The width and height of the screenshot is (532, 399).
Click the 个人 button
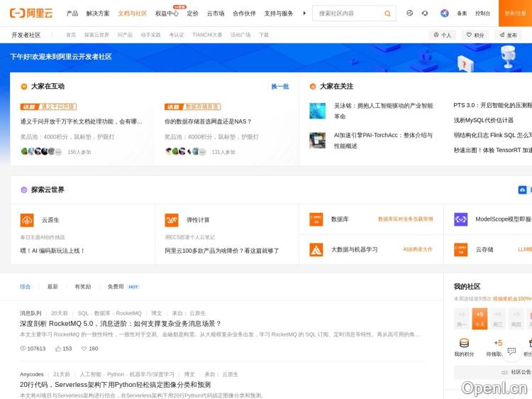(443, 35)
